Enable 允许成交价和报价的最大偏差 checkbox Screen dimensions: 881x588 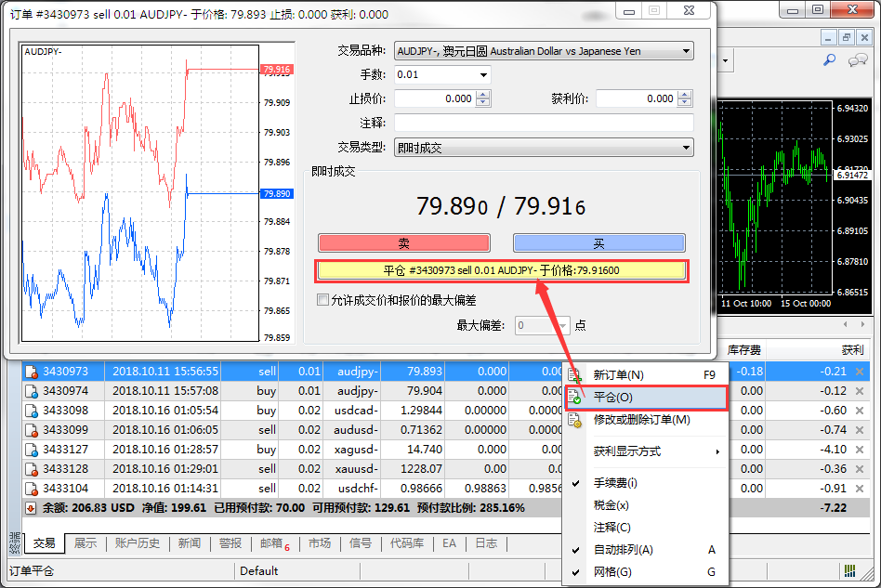click(323, 300)
